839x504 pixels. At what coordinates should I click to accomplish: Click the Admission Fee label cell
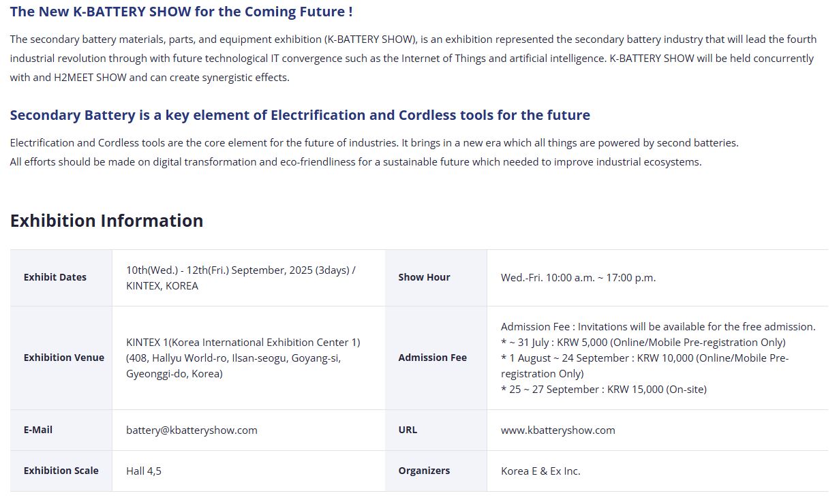pos(436,358)
